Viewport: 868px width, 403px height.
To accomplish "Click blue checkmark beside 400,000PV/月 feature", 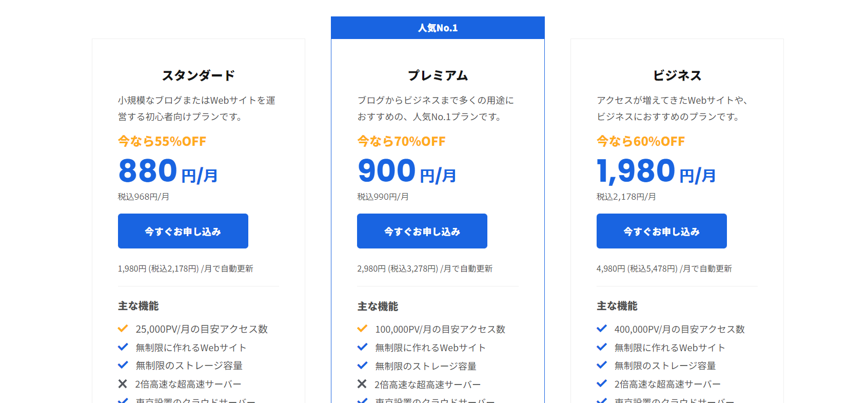I will click(602, 329).
